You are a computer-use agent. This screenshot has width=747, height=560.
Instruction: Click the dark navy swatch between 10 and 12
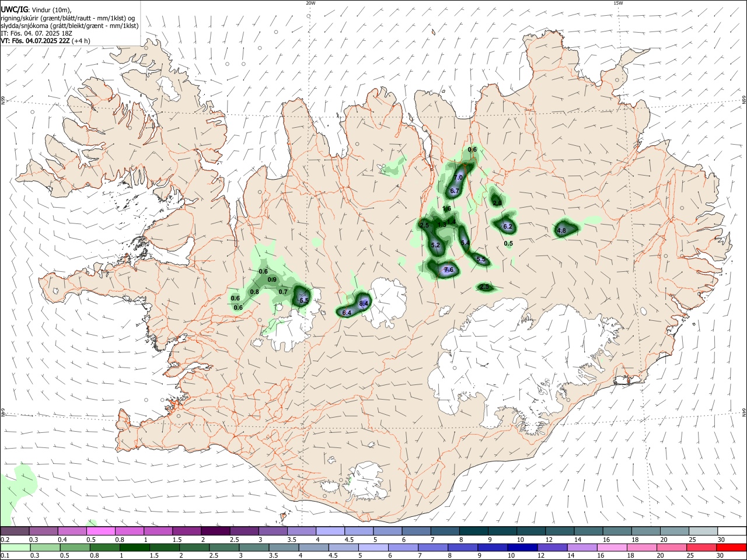click(x=522, y=547)
